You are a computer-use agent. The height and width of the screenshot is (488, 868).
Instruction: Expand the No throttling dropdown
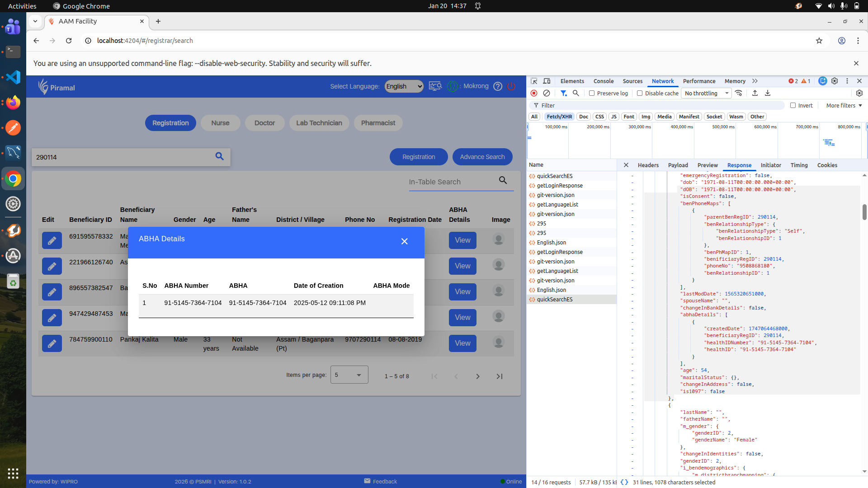coord(707,93)
